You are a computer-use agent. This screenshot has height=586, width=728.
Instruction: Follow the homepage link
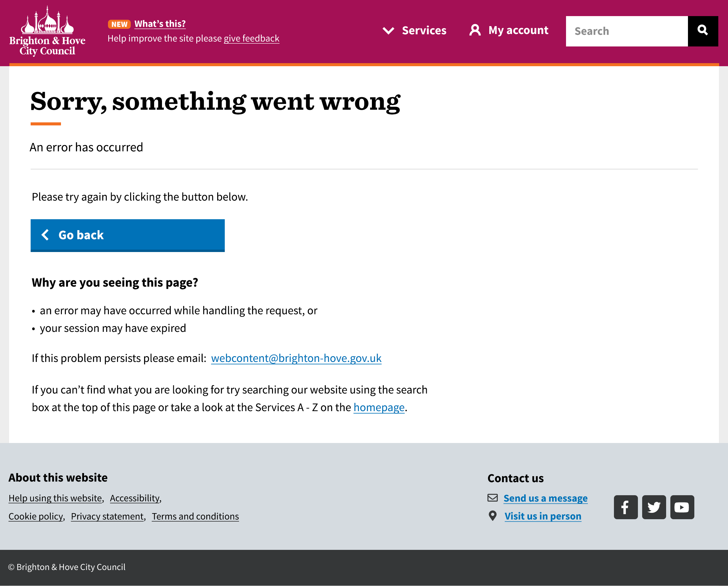(x=379, y=407)
